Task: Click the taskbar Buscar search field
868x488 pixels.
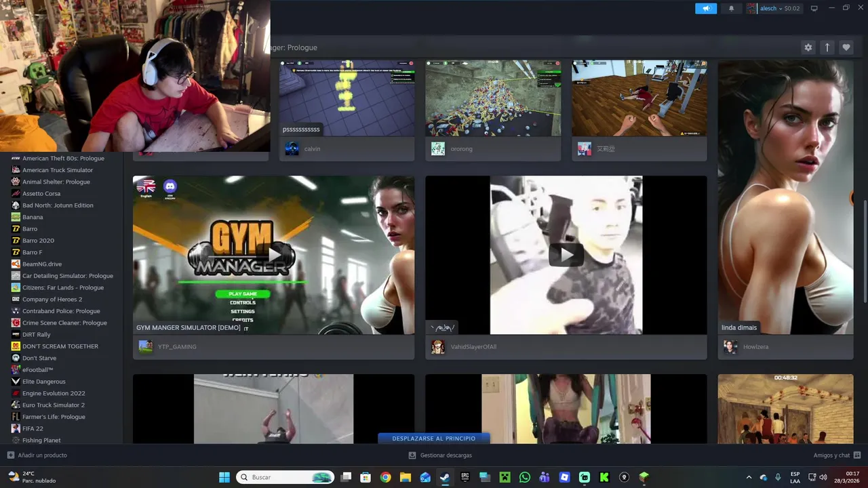Action: (x=285, y=477)
